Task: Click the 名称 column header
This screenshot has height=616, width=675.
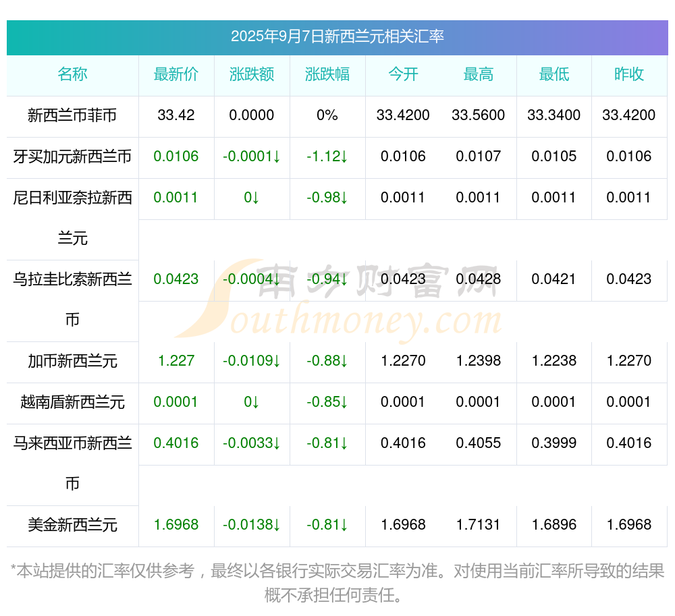Action: [72, 74]
